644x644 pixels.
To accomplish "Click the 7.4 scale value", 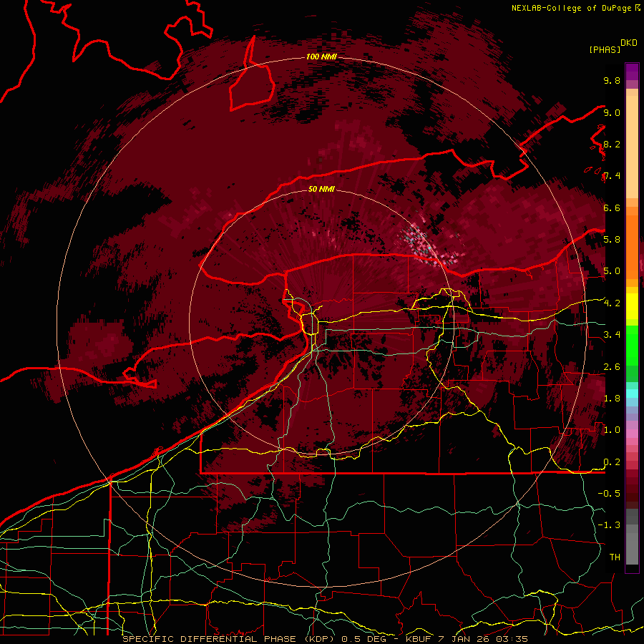I will (612, 176).
